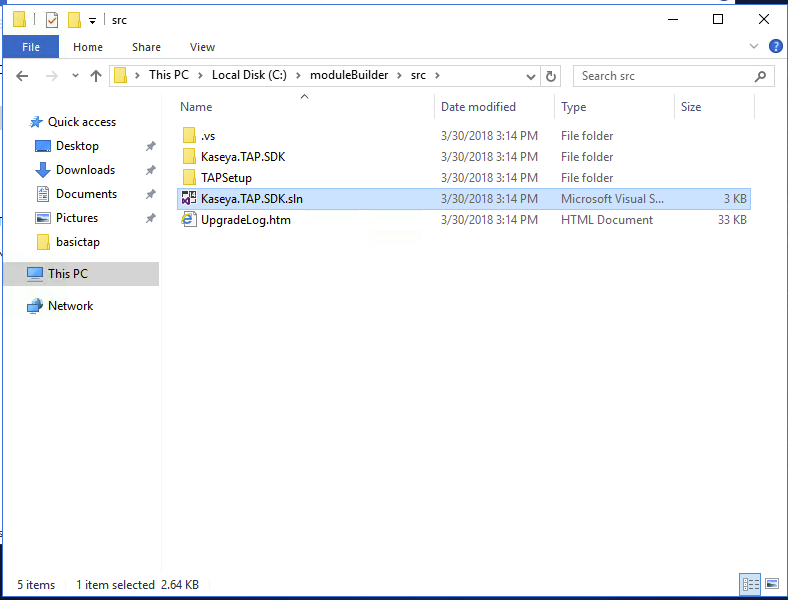
Task: Select the 'Kaseya.TAP.SDK' folder name
Action: 243,157
